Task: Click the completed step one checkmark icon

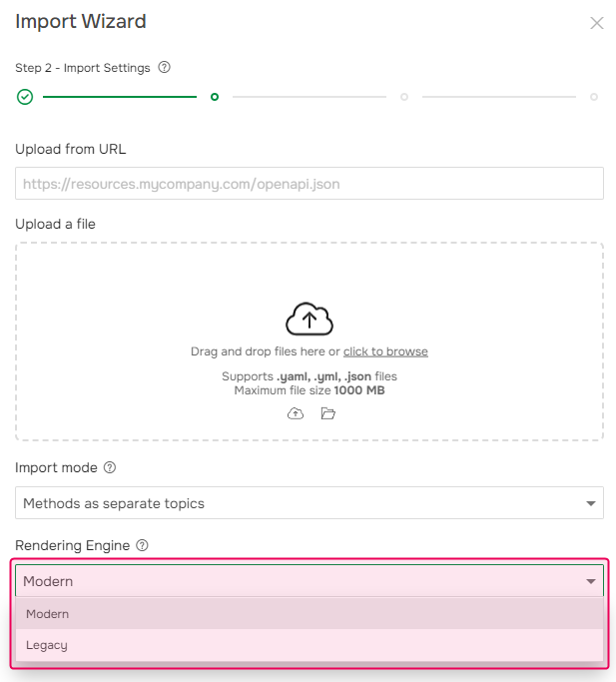Action: [x=25, y=97]
